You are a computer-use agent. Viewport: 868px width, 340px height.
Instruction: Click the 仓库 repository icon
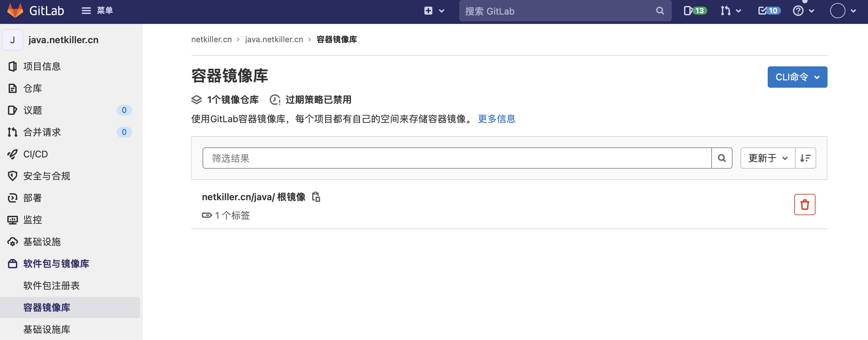click(13, 88)
